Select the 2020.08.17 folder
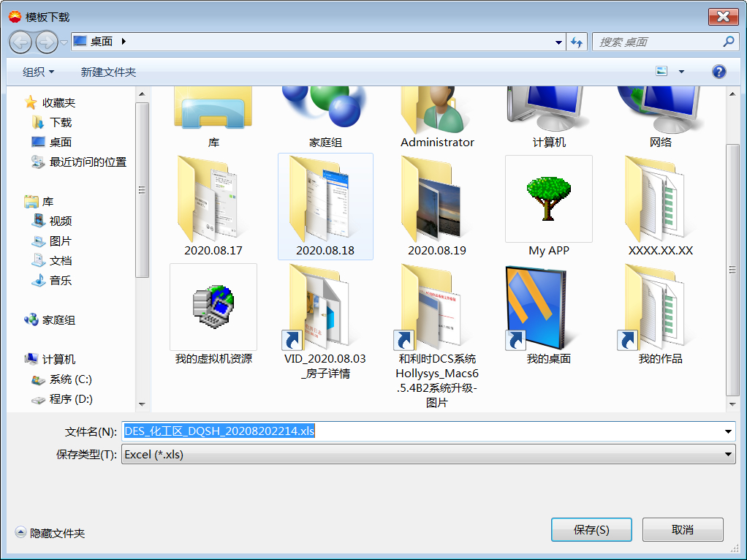 [x=213, y=206]
